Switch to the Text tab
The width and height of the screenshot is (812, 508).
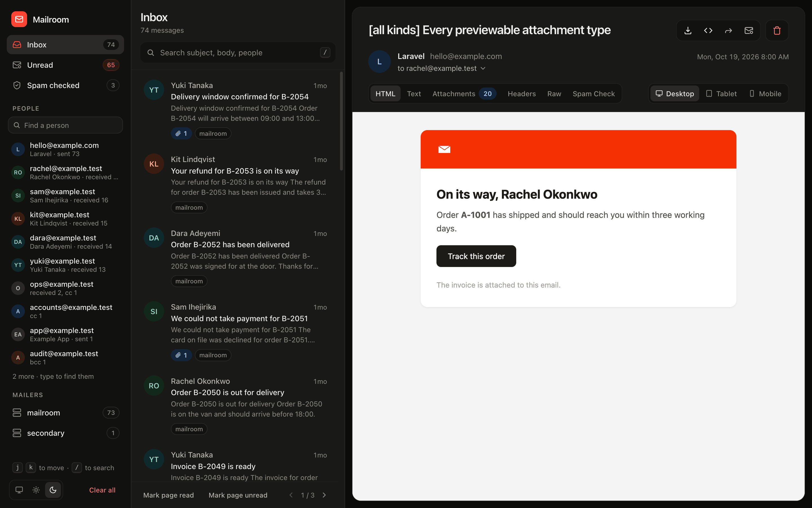pos(414,94)
